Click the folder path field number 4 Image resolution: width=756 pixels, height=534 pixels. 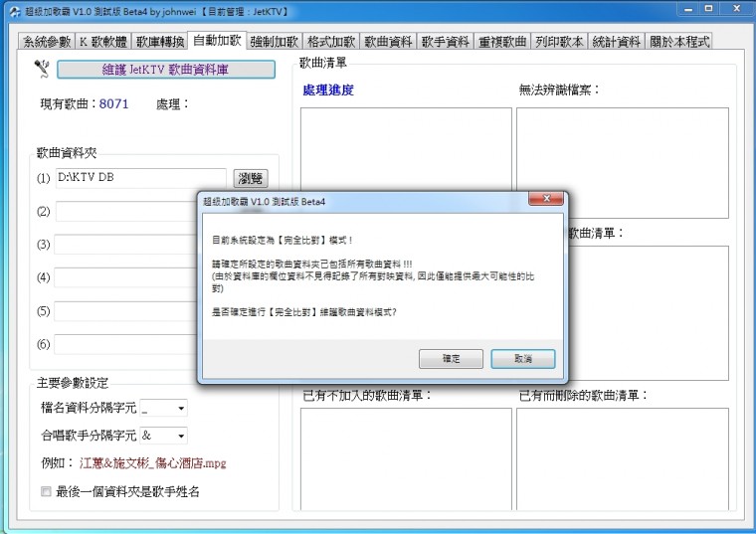[x=126, y=277]
